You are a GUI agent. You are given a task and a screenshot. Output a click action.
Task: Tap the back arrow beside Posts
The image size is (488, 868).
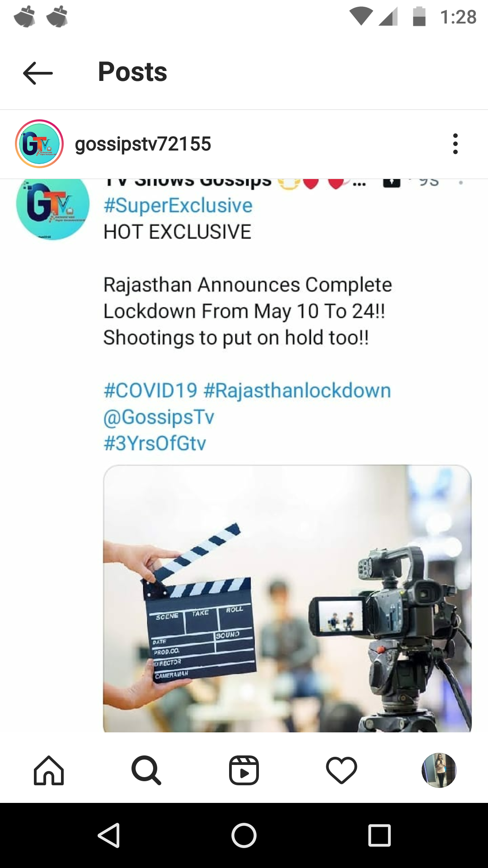pos(38,73)
